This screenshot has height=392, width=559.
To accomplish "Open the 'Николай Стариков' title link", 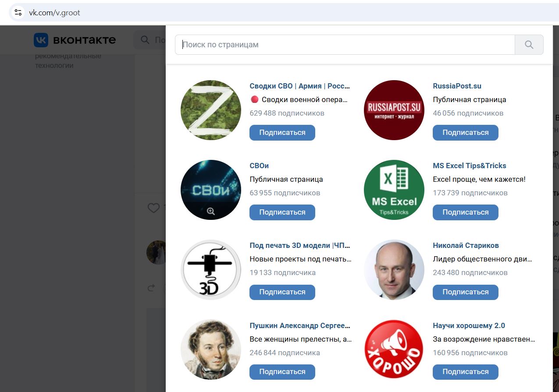I will click(x=466, y=245).
